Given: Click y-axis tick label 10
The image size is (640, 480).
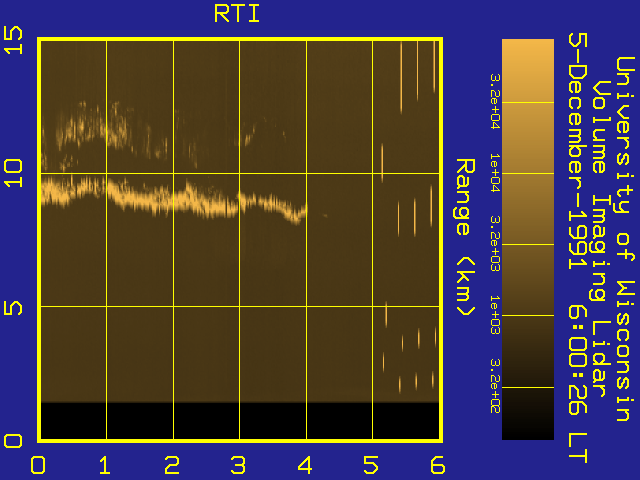Looking at the screenshot, I should (13, 173).
